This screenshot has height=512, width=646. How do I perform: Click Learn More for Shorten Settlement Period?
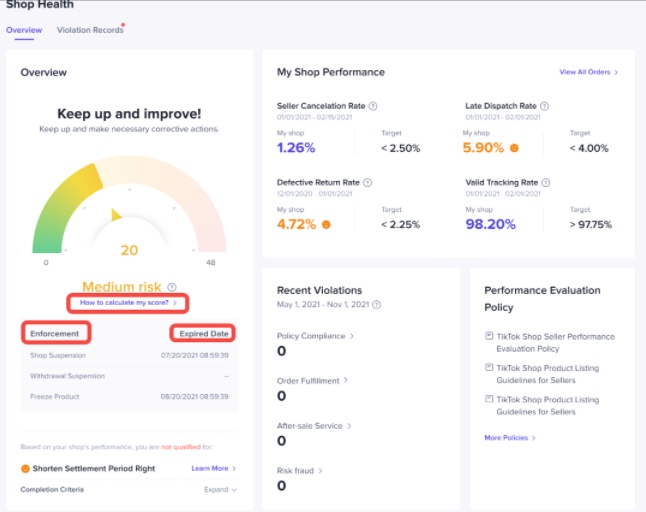tap(211, 468)
